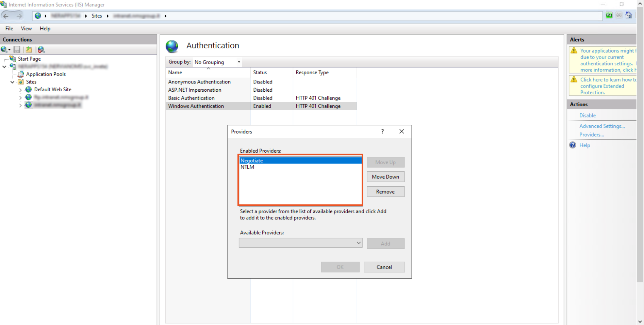Click the globe icon in address bar
Viewport: 644px width, 325px height.
38,16
